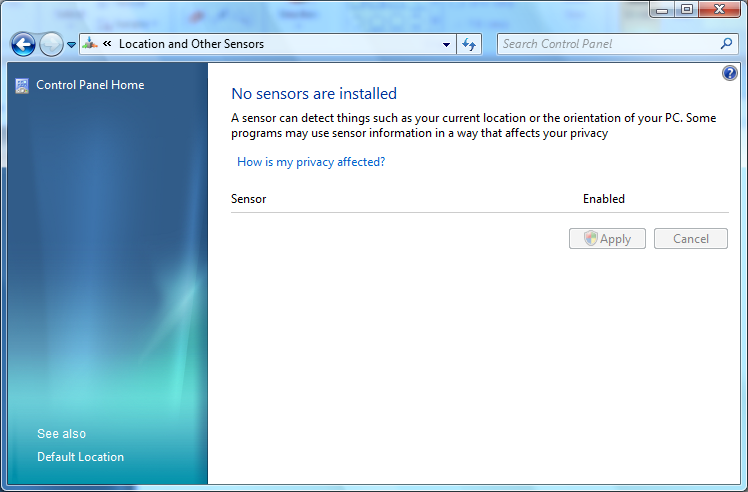The image size is (748, 492).
Task: Open the address bar history dropdown
Action: point(446,44)
